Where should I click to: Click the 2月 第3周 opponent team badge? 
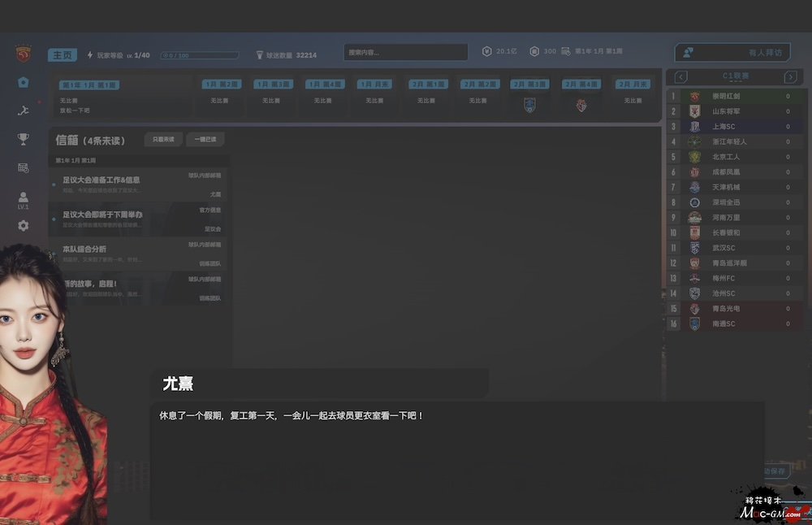pyautogui.click(x=529, y=104)
